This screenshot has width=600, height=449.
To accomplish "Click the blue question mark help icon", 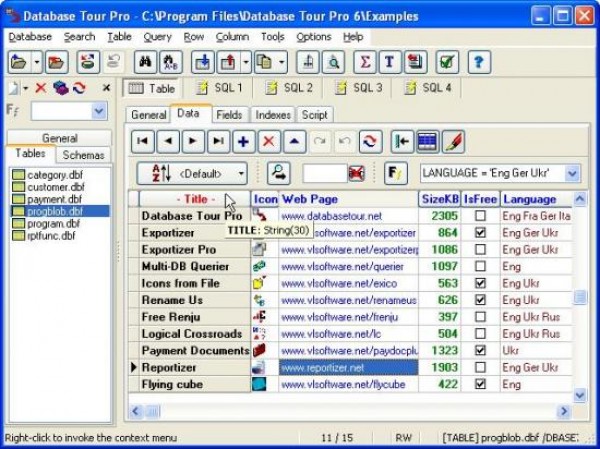I will pos(479,62).
